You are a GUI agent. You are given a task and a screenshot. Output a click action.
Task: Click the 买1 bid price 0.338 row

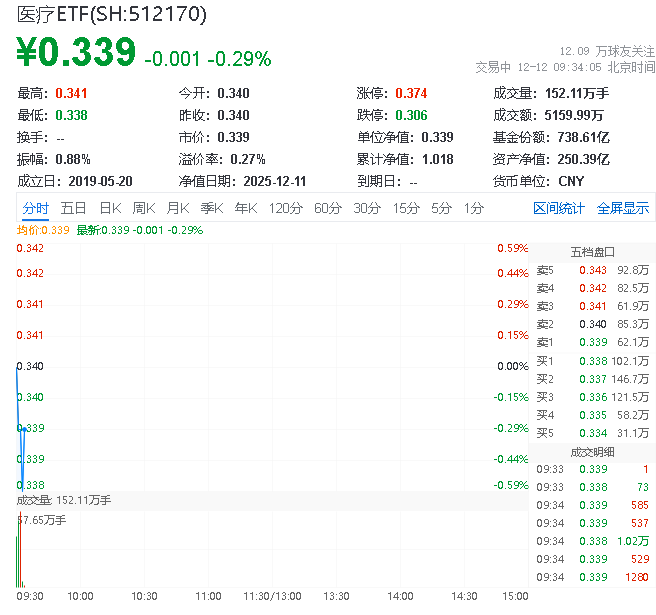(x=592, y=361)
